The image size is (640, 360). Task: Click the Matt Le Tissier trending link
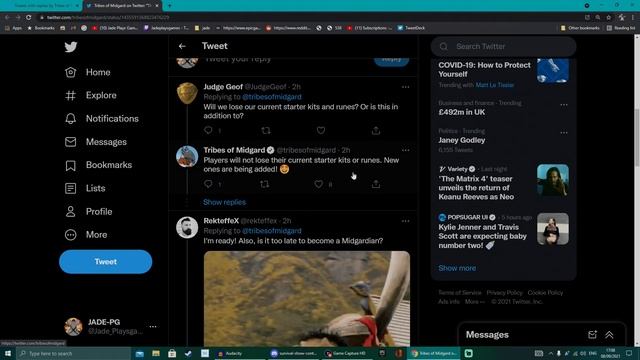pos(495,85)
